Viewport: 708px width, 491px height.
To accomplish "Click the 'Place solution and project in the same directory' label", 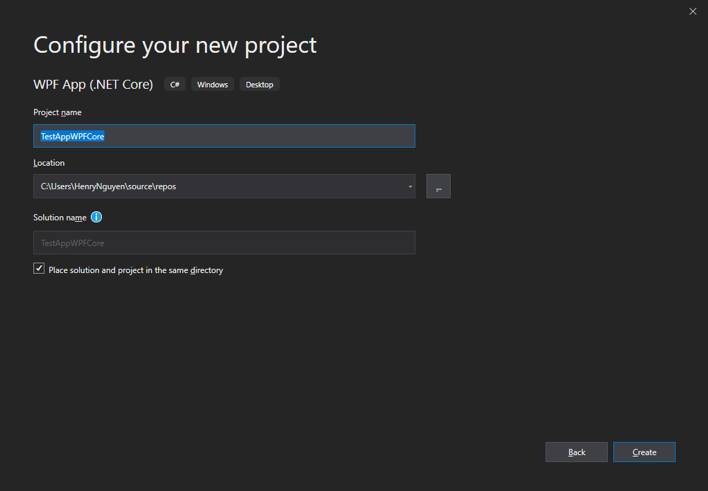I will (x=135, y=270).
